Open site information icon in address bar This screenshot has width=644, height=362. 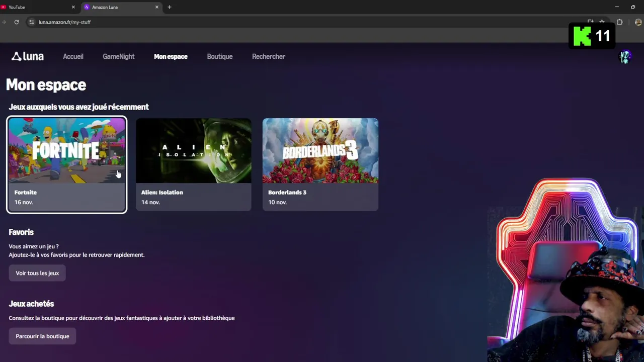coord(31,22)
